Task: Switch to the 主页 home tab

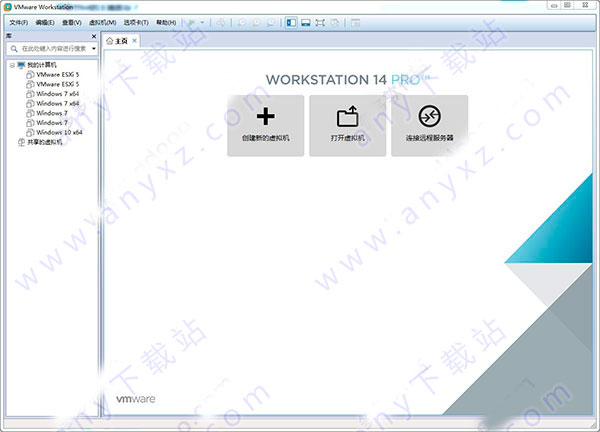Action: click(121, 41)
